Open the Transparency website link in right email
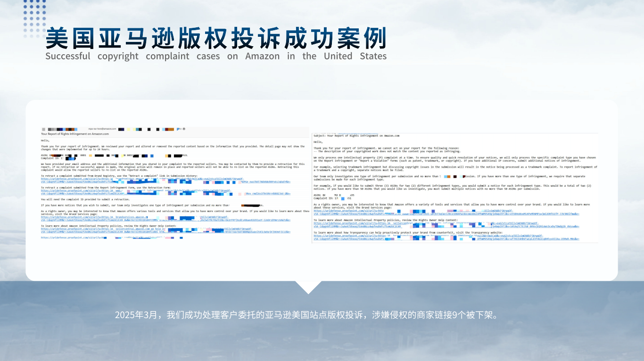Viewport: 644px width, 361px height. coord(446,237)
